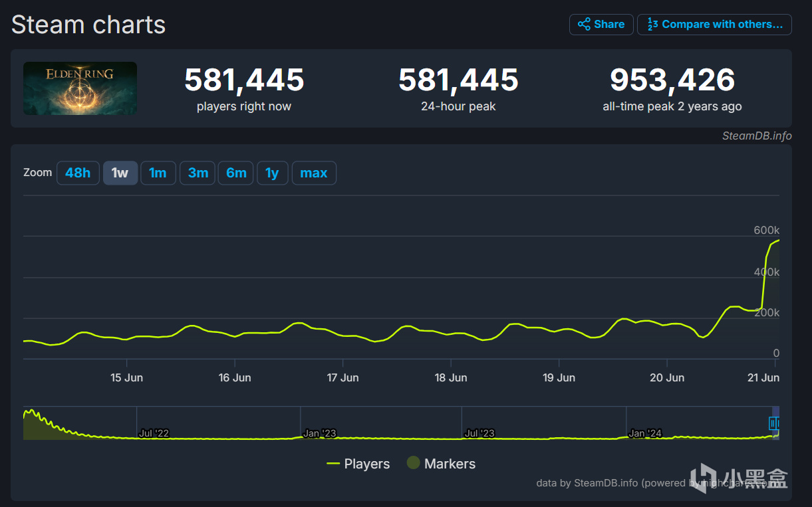
Task: Click the SteamDB.info credit text
Action: (757, 136)
